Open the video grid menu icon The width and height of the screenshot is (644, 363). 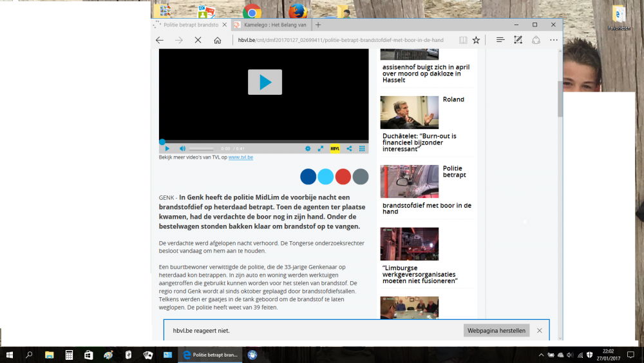(362, 148)
